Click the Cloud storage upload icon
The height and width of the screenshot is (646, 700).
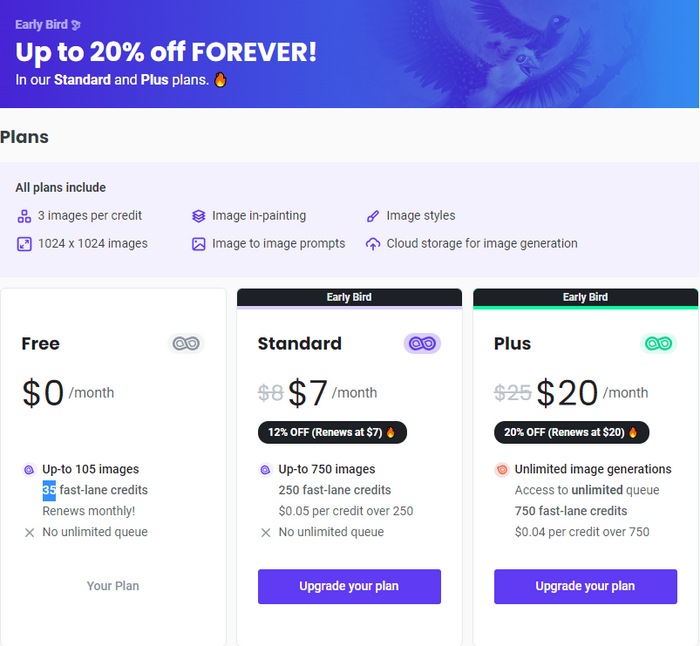pyautogui.click(x=373, y=243)
